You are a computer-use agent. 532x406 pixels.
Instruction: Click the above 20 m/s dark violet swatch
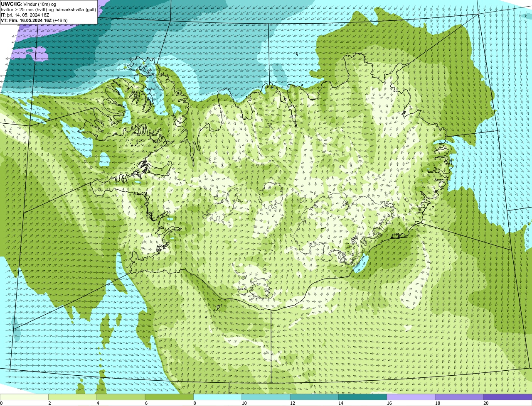pos(508,397)
